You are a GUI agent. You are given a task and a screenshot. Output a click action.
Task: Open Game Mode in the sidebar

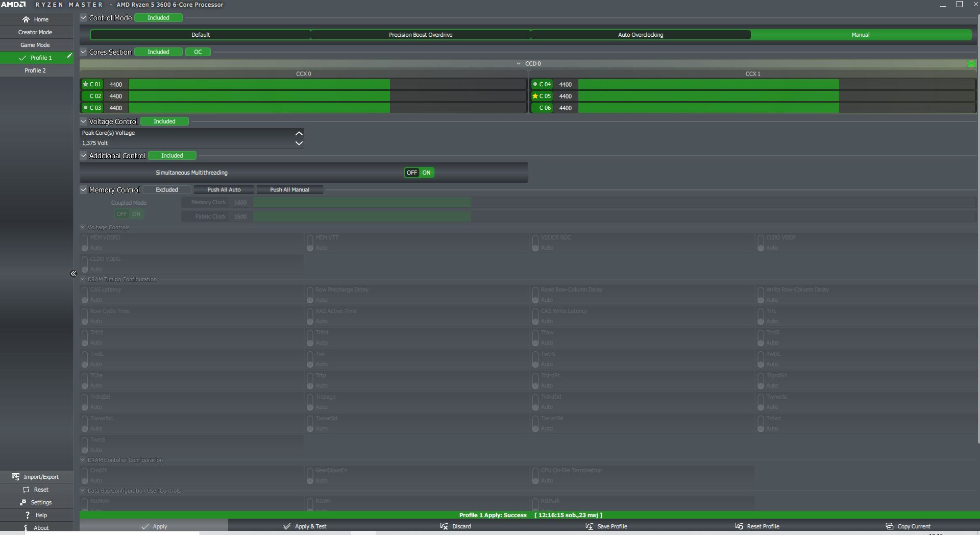pos(36,45)
